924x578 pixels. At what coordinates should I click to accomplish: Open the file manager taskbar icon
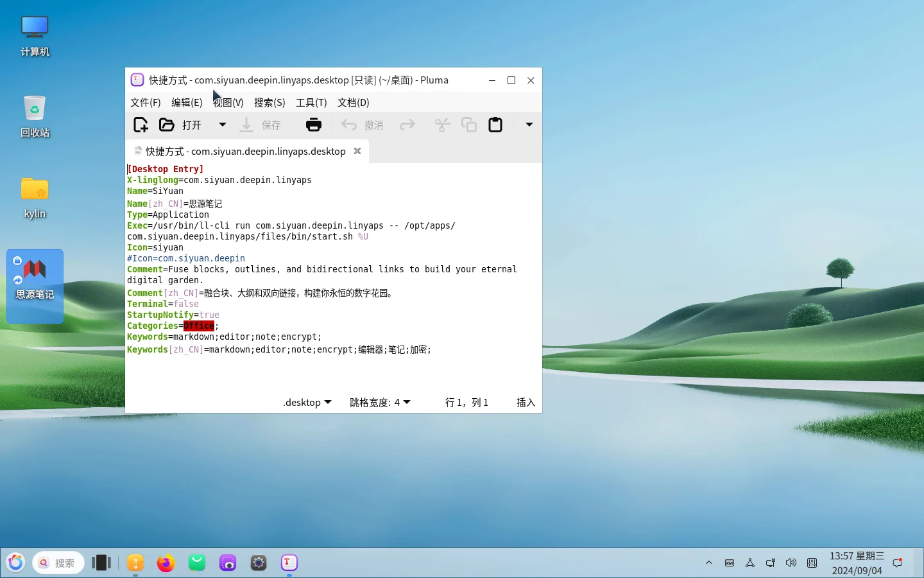(135, 563)
